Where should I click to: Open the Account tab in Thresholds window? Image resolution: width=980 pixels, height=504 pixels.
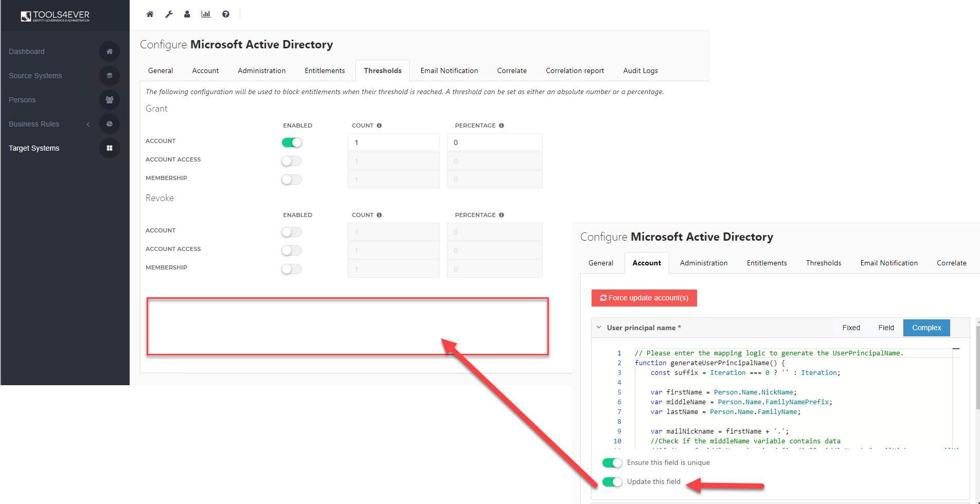(205, 70)
